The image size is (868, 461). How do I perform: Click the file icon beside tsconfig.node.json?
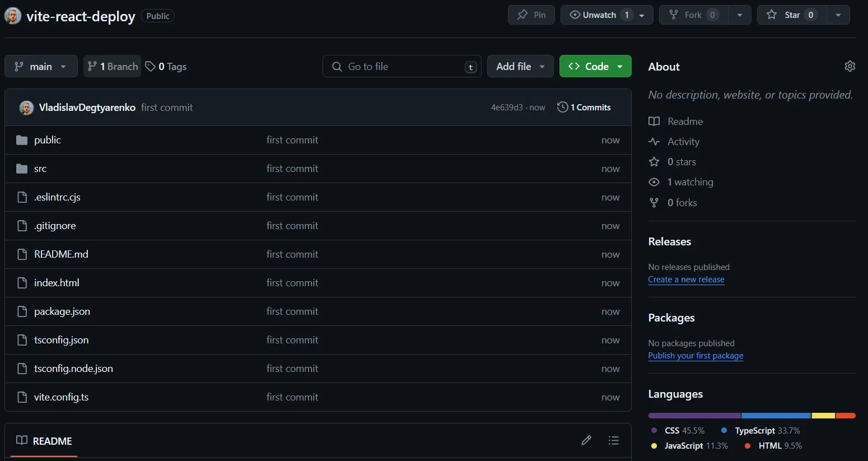22,369
